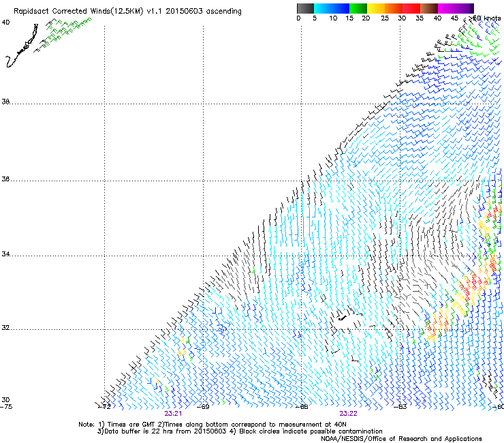Image resolution: width=504 pixels, height=443 pixels.
Task: Click the longitude label '-63'
Action: pyautogui.click(x=400, y=407)
